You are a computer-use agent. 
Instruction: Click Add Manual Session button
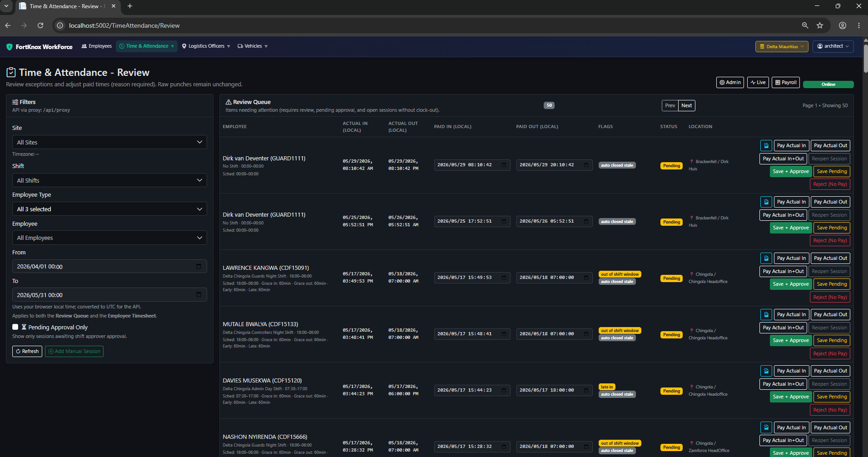pyautogui.click(x=74, y=351)
